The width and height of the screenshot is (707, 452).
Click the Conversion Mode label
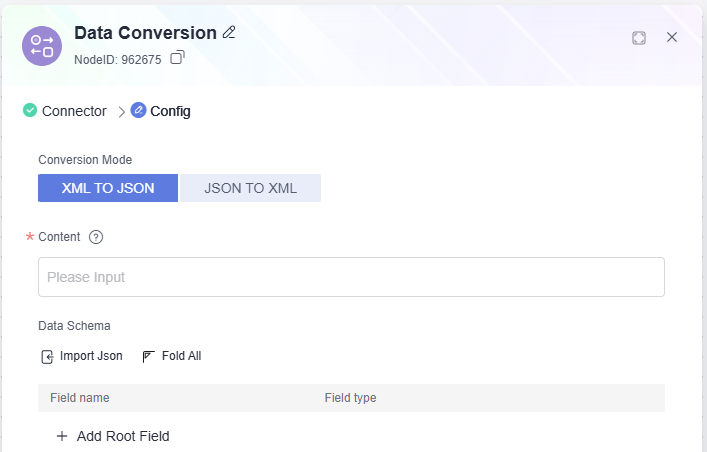click(x=85, y=160)
